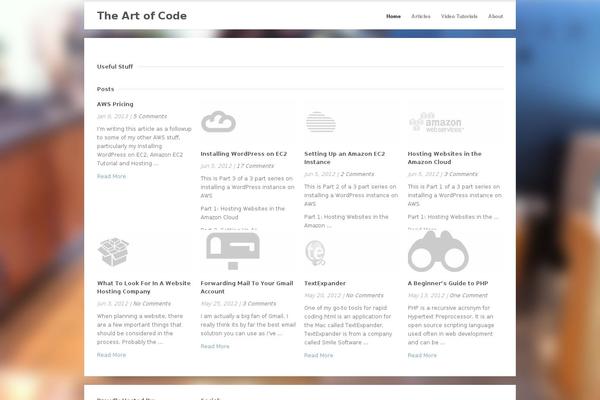The width and height of the screenshot is (600, 400).
Task: Open Forwarding Mail To Your Gmail Account title
Action: coord(247,287)
